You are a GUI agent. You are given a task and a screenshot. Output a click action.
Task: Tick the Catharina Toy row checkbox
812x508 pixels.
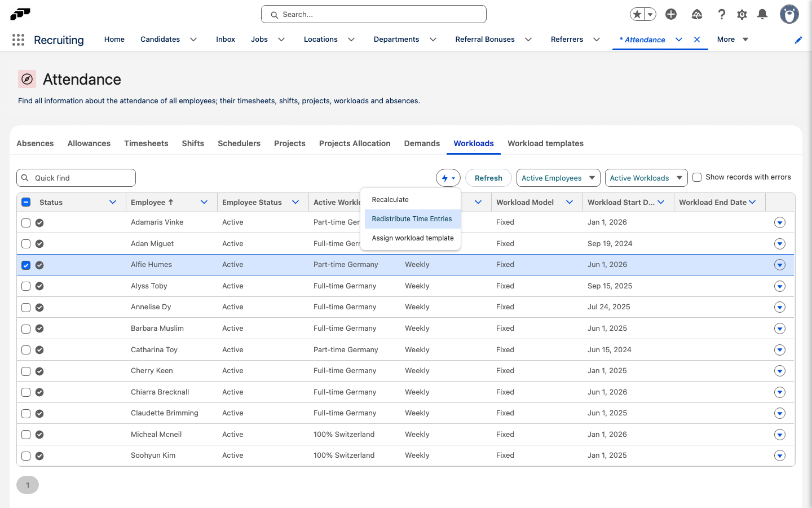[26, 350]
